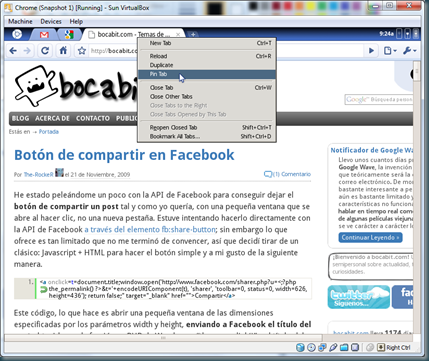This screenshot has height=361, width=429.
Task: Select Close Other Tabs menu entry
Action: tap(207, 97)
